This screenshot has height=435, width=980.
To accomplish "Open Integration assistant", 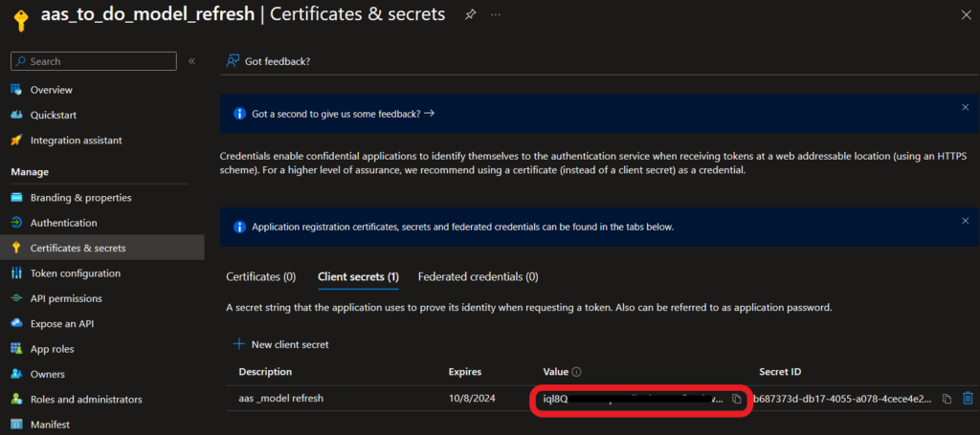I will coord(77,141).
